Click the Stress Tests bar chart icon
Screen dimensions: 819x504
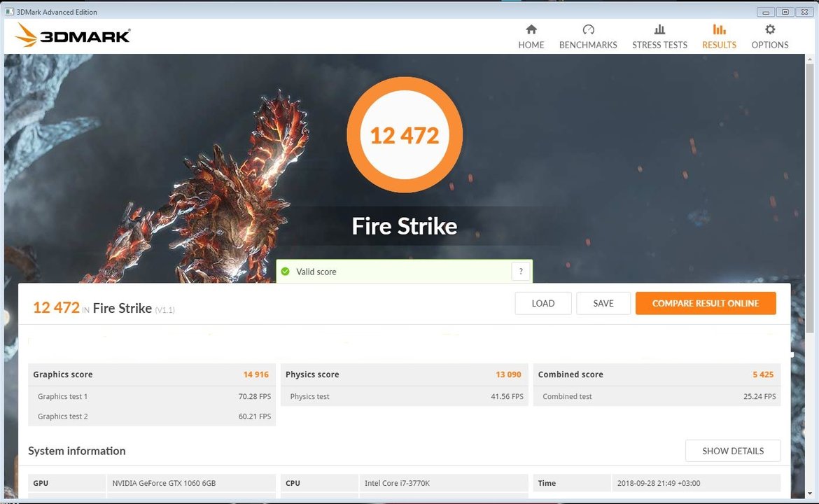[659, 29]
